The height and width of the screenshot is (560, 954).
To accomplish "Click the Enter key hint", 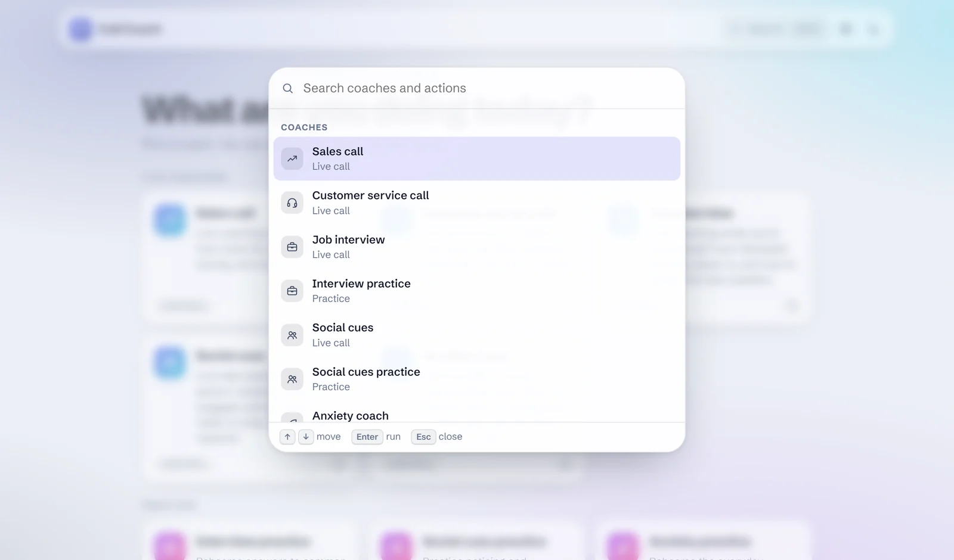I will pyautogui.click(x=367, y=437).
